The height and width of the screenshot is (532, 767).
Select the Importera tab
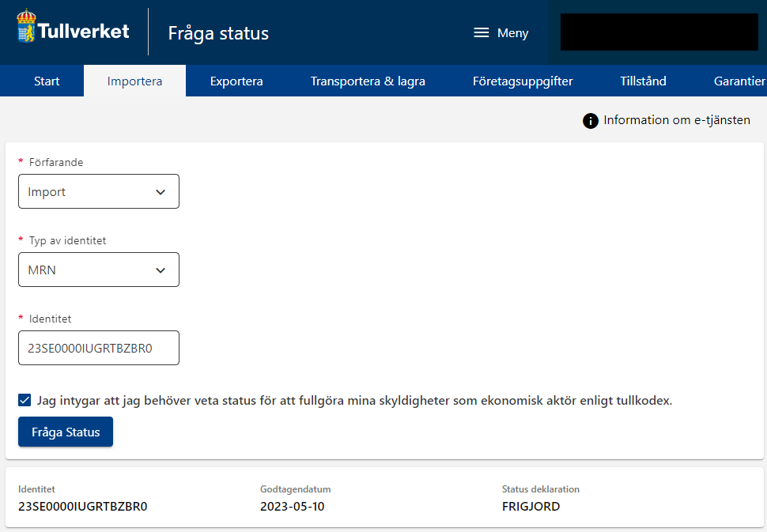click(134, 81)
